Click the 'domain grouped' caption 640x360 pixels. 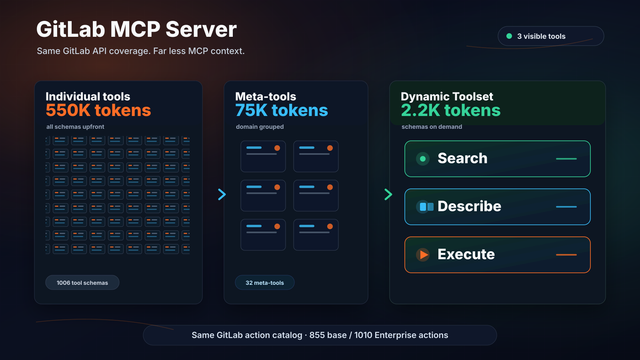point(260,127)
